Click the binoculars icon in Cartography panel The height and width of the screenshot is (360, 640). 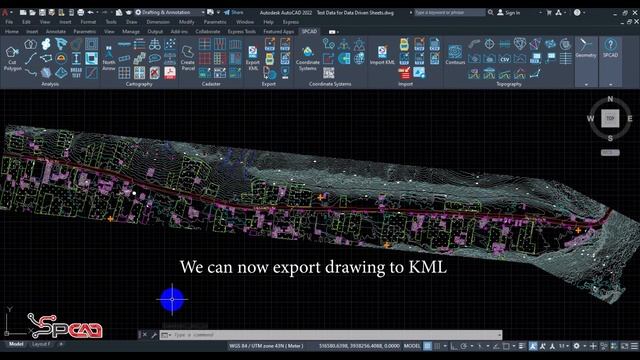pyautogui.click(x=154, y=44)
